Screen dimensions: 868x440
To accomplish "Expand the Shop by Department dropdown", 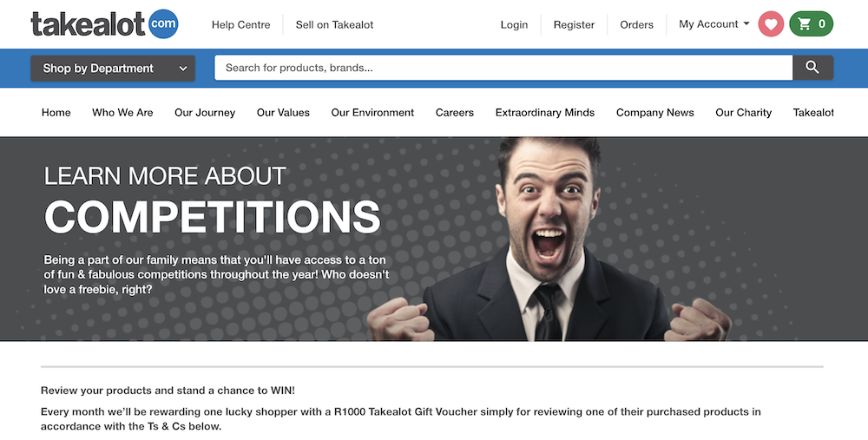I will click(x=113, y=68).
